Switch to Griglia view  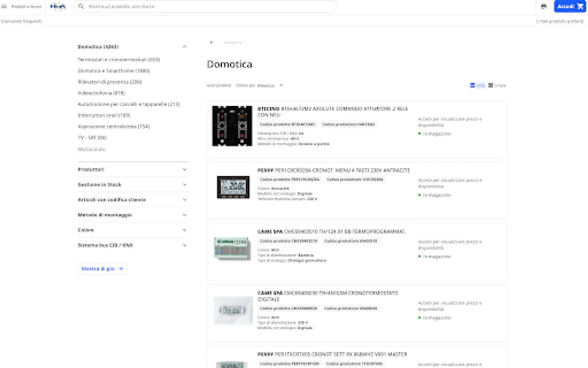497,85
